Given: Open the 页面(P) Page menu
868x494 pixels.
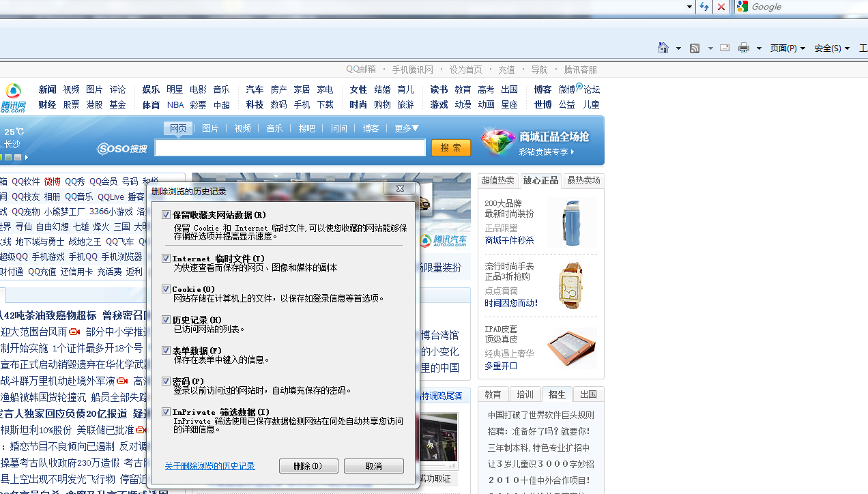Looking at the screenshot, I should pos(787,48).
